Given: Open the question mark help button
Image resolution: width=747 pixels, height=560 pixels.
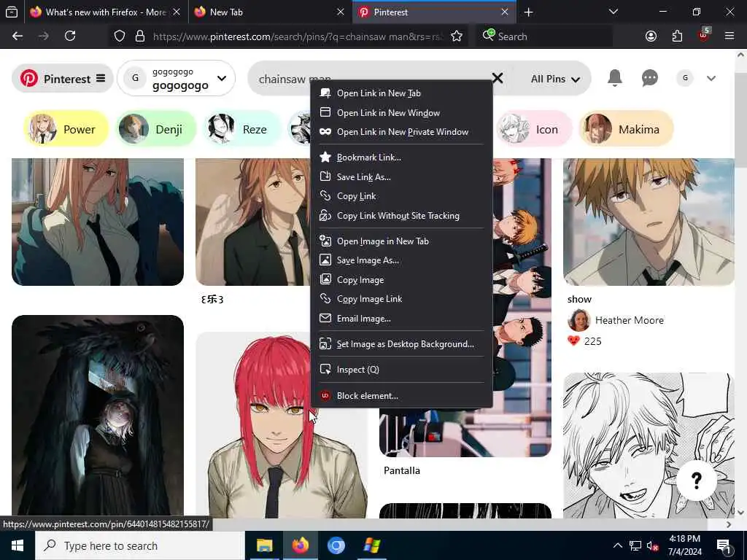Looking at the screenshot, I should pyautogui.click(x=696, y=481).
